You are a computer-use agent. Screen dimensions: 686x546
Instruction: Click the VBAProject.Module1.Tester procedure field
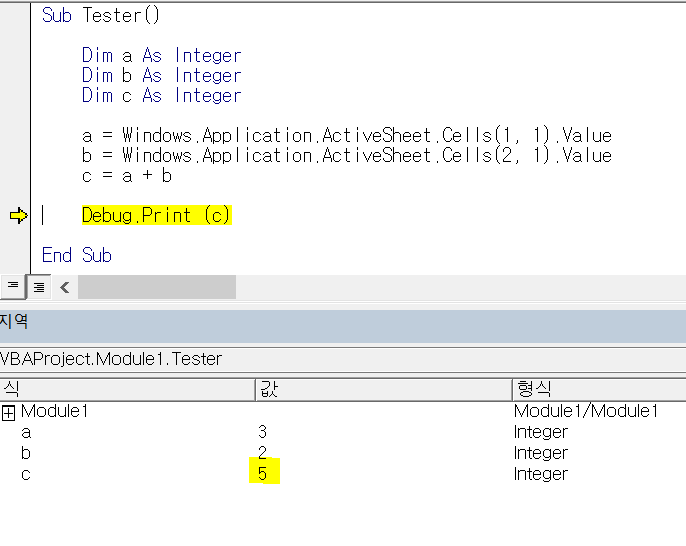[343, 360]
